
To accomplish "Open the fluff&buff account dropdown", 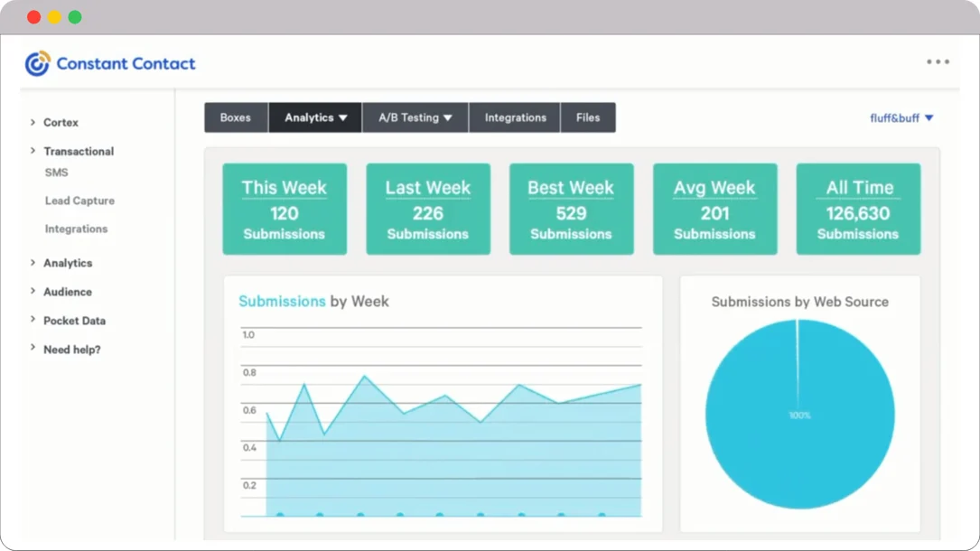I will 901,118.
